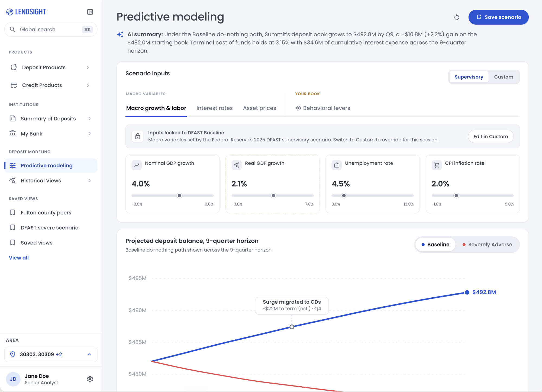Screen dimensions: 542x392
Task: Click the CPI inflation rate cart icon
Action: [x=437, y=165]
